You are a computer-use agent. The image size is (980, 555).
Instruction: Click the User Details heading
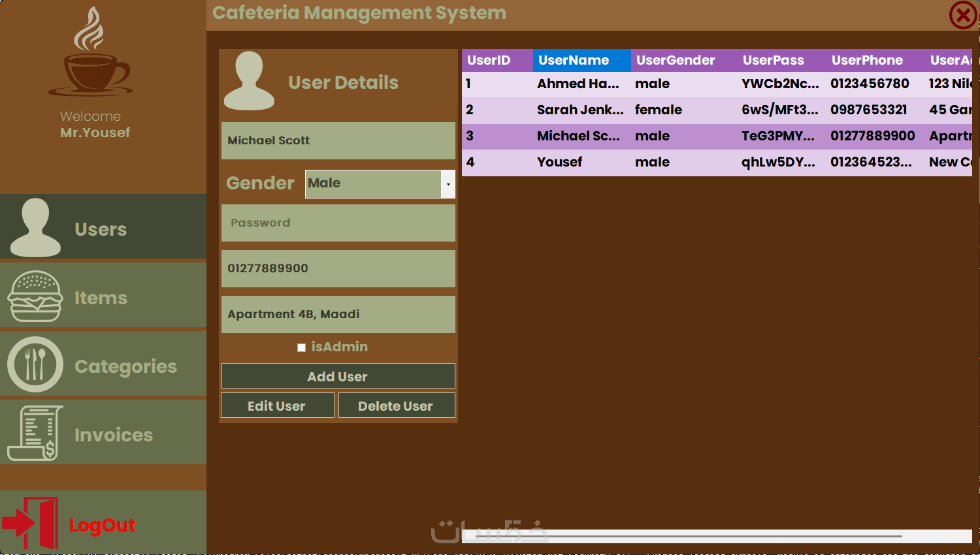pyautogui.click(x=343, y=82)
